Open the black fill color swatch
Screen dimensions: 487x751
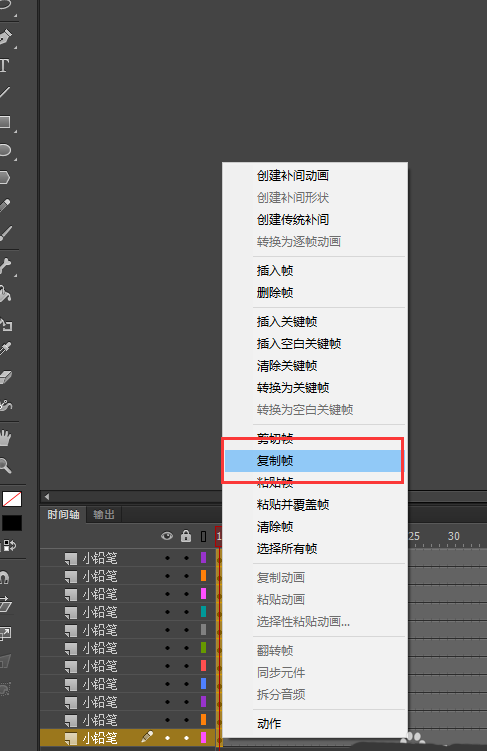coord(12,523)
